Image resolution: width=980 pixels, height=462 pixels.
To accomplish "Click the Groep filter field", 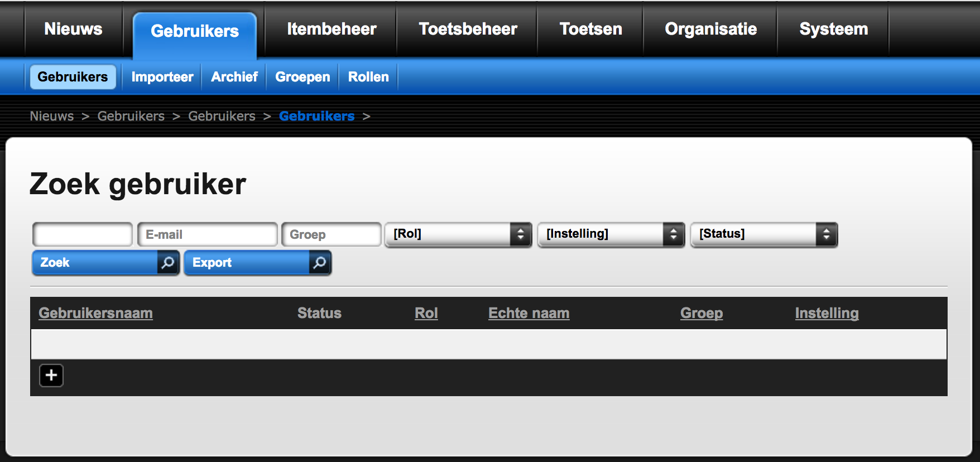I will click(332, 234).
